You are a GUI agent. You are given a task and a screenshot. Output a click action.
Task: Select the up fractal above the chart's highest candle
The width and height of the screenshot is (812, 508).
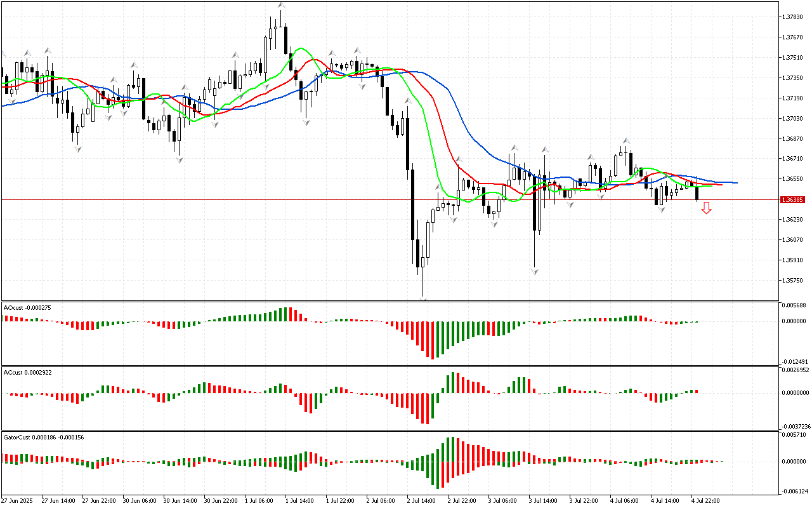[280, 5]
